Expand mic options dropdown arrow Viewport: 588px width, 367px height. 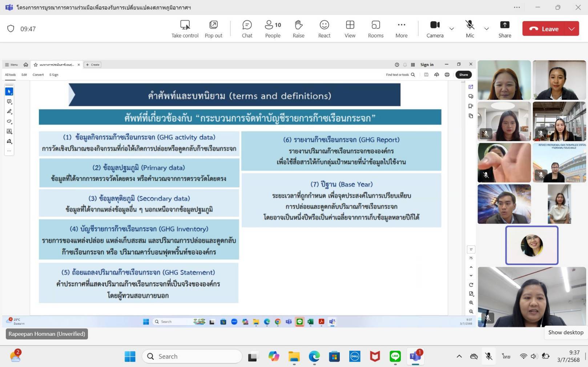(x=486, y=29)
